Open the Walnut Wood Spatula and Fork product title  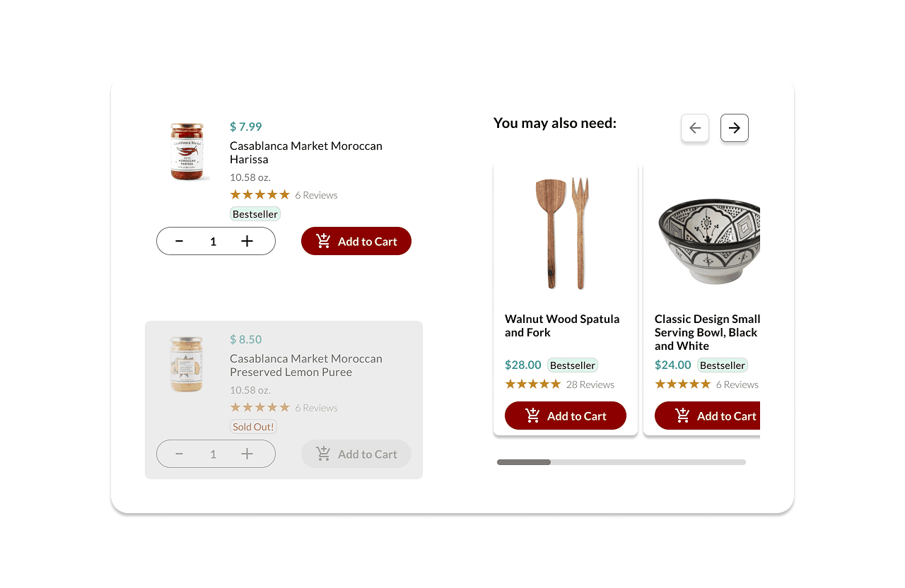pos(562,326)
